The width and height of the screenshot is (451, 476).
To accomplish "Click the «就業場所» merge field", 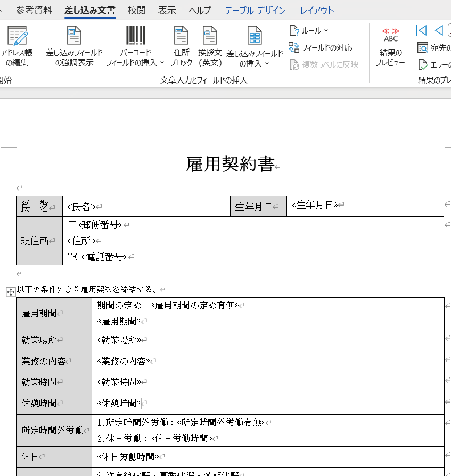I will 119,340.
